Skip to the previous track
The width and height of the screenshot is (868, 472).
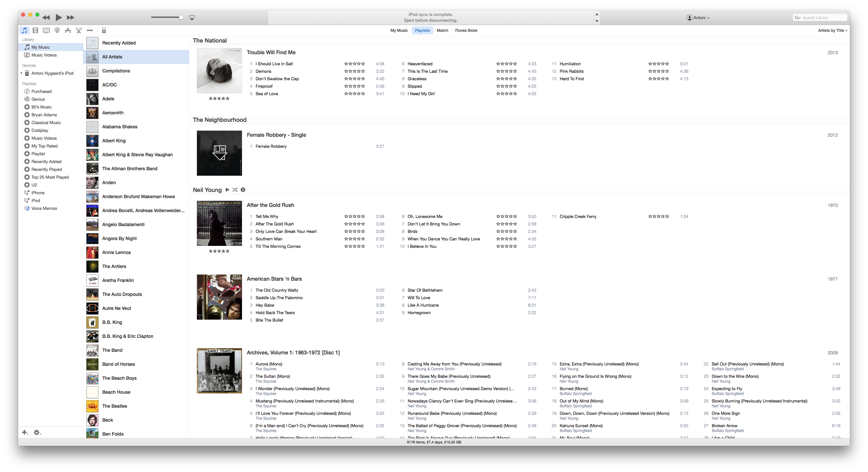click(46, 18)
